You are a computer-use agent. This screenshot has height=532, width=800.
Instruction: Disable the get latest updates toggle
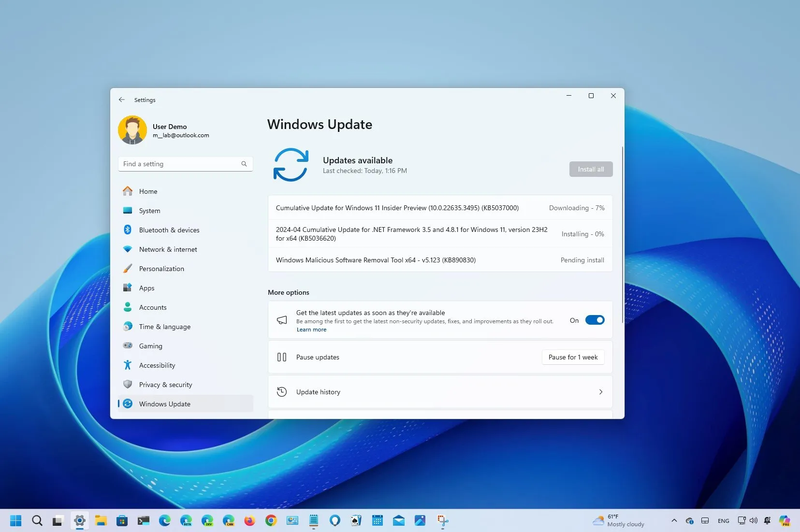point(595,320)
